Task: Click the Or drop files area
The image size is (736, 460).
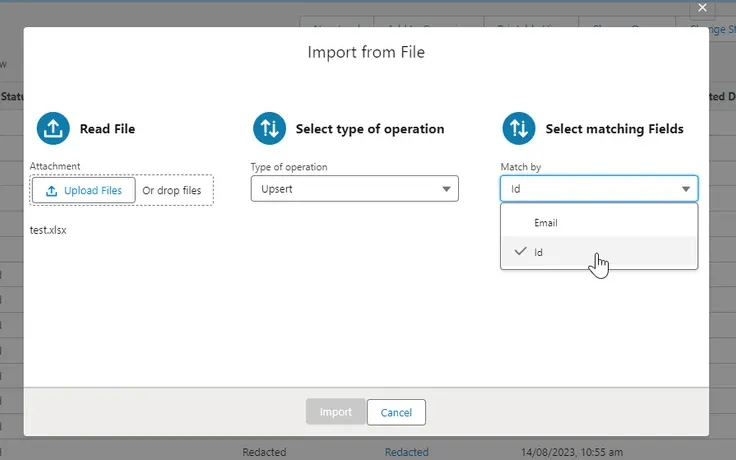Action: [172, 191]
